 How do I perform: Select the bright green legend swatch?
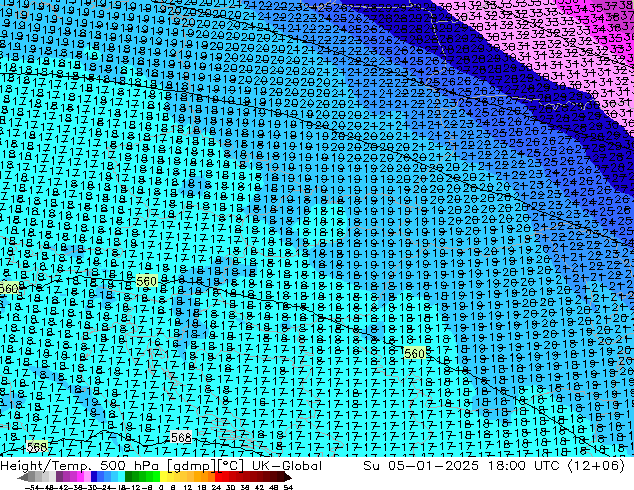click(x=156, y=477)
